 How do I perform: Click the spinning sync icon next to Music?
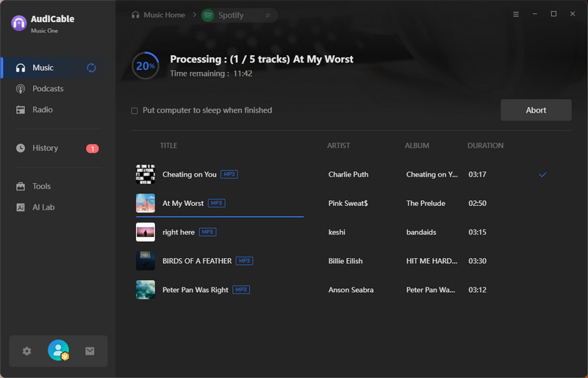coord(91,68)
